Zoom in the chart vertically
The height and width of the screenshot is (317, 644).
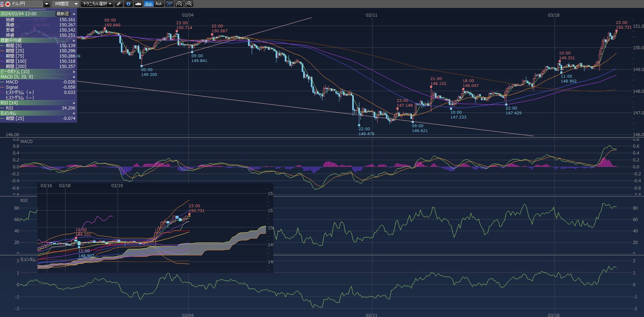189,4
